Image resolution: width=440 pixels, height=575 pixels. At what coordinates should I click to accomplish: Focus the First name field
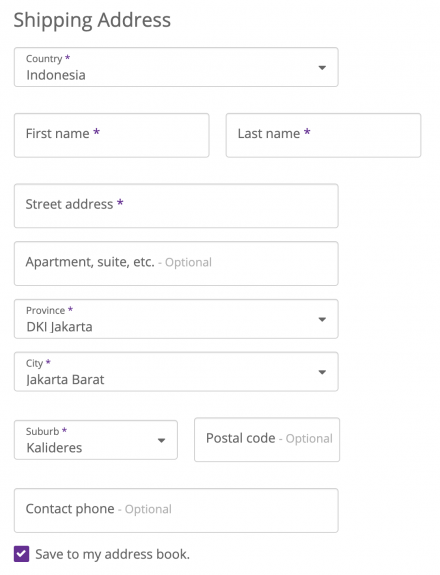point(111,135)
